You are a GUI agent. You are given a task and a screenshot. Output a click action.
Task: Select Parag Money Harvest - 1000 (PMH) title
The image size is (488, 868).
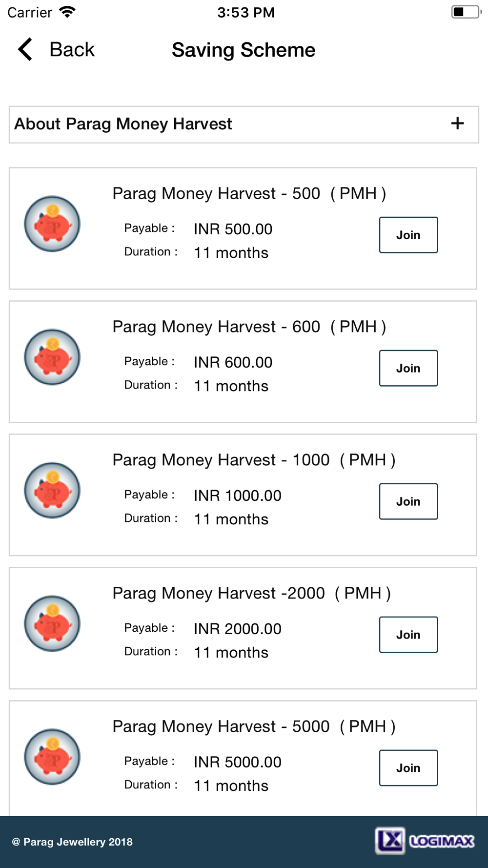(x=254, y=460)
